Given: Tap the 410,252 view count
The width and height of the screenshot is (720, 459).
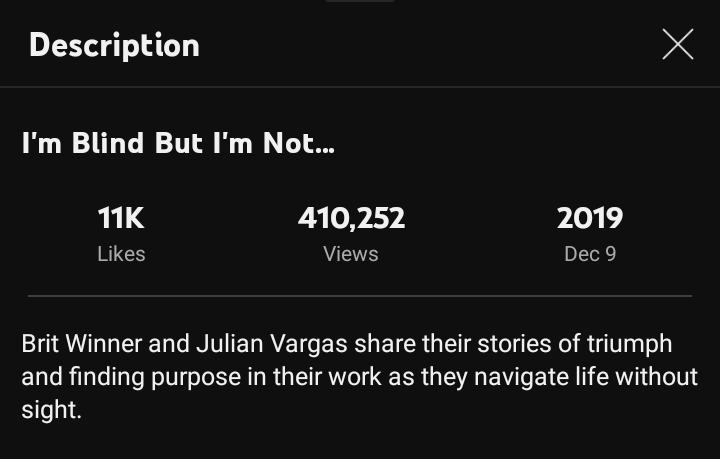Looking at the screenshot, I should point(351,218).
